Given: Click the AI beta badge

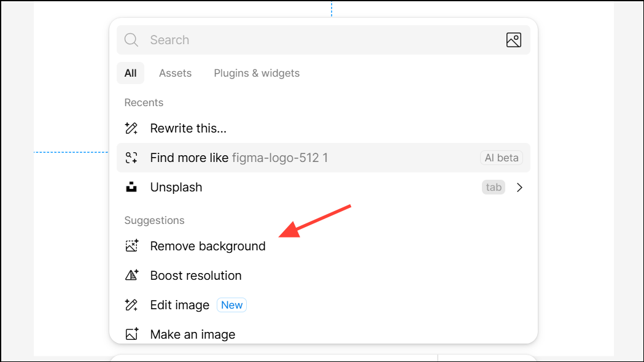Looking at the screenshot, I should (502, 158).
